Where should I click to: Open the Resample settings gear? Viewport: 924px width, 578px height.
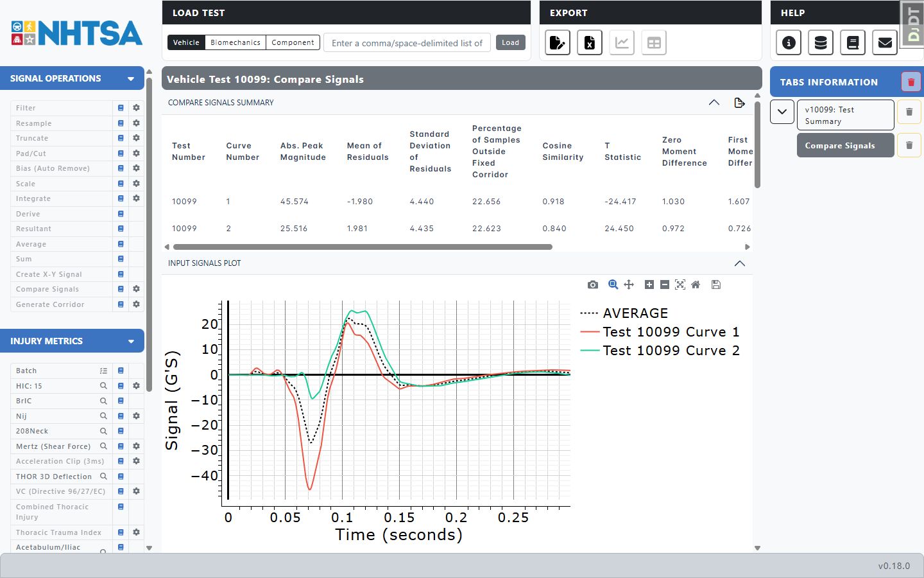[x=136, y=123]
